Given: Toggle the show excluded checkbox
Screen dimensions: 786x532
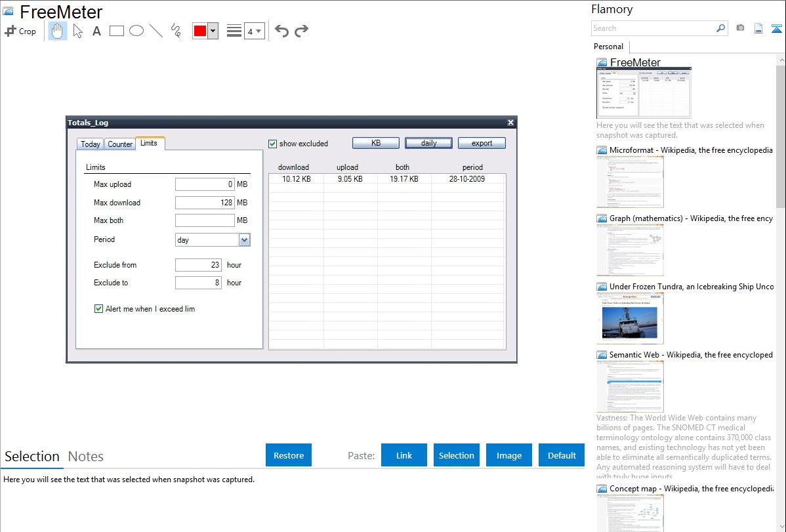Looking at the screenshot, I should point(273,144).
